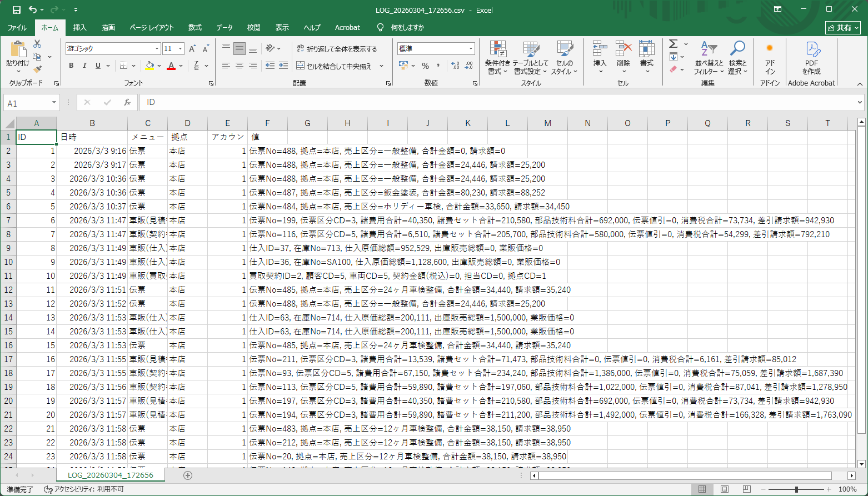Click the AutoSum sigma icon
The height and width of the screenshot is (496, 868).
pyautogui.click(x=674, y=44)
